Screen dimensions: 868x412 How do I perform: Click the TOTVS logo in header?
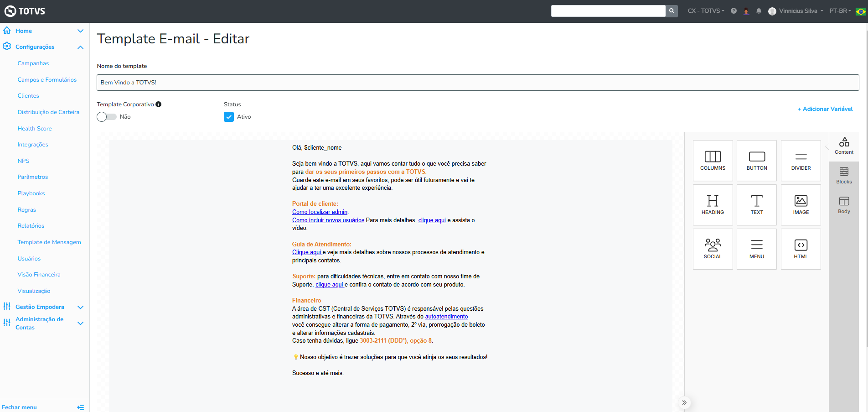(x=25, y=11)
